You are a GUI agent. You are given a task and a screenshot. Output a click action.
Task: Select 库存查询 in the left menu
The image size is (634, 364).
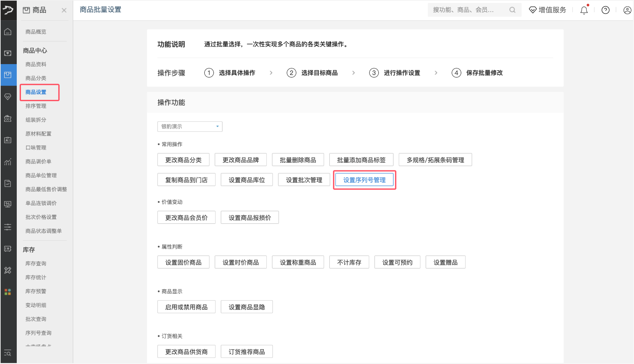[x=35, y=263]
